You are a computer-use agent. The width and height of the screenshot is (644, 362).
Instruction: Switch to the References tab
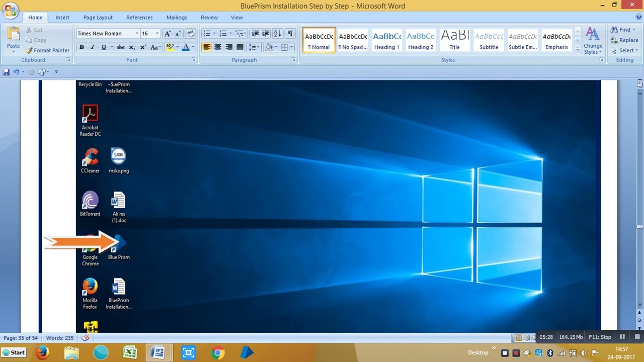[x=139, y=17]
